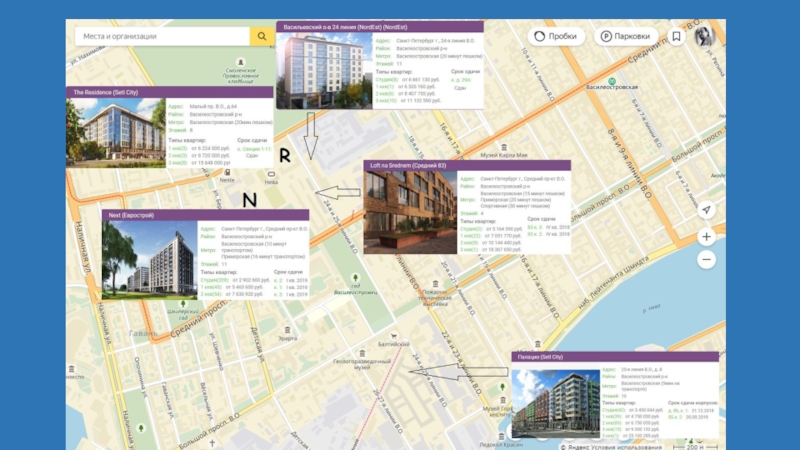This screenshot has width=800, height=450.
Task: Open Васильевский о-в 24 линия (NordEst) header
Action: point(380,27)
